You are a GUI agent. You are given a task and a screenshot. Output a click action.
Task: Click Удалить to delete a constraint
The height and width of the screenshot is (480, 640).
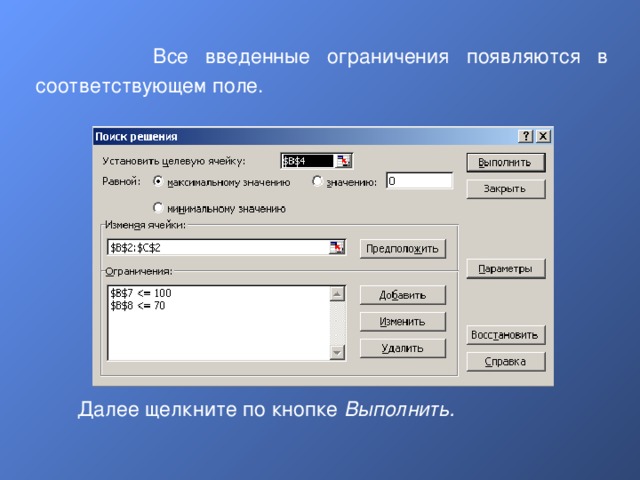(x=402, y=348)
